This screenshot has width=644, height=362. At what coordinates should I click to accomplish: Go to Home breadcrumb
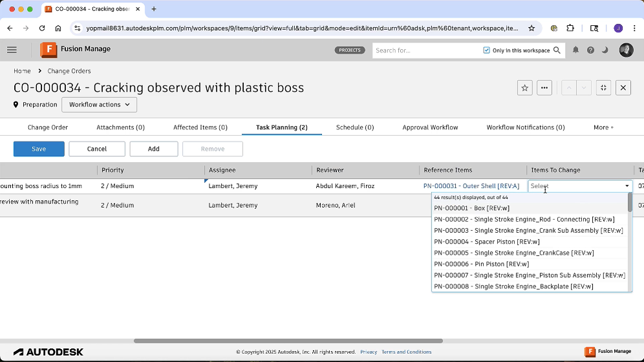point(22,71)
